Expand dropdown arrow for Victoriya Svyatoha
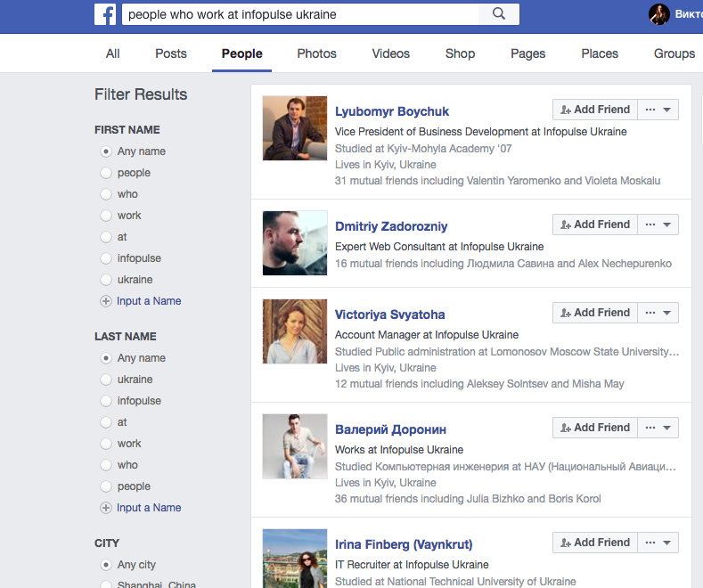The width and height of the screenshot is (703, 588). [666, 313]
